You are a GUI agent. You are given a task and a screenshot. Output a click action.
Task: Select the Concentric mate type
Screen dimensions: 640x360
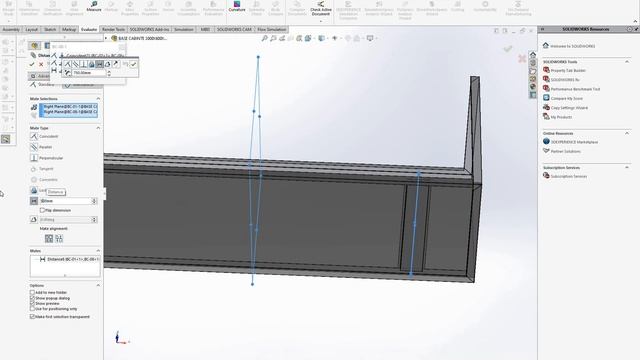pyautogui.click(x=44, y=180)
